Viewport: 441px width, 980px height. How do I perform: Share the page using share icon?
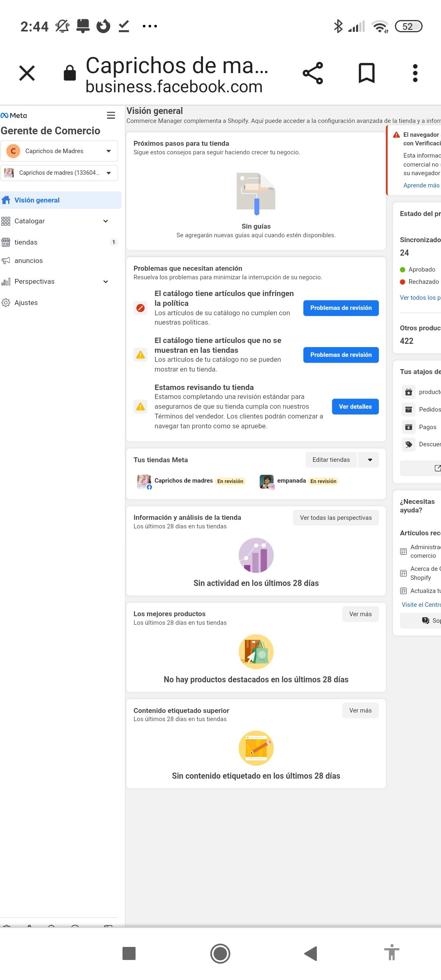coord(313,73)
